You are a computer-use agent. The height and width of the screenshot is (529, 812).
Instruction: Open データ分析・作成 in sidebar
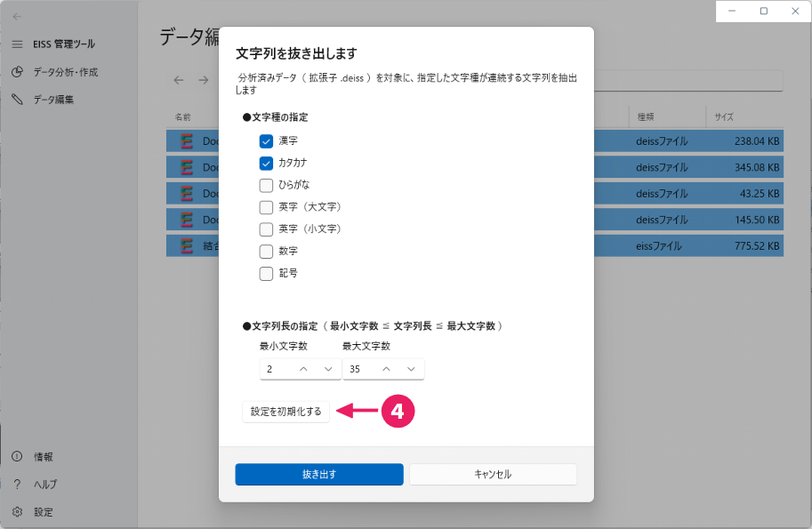65,72
